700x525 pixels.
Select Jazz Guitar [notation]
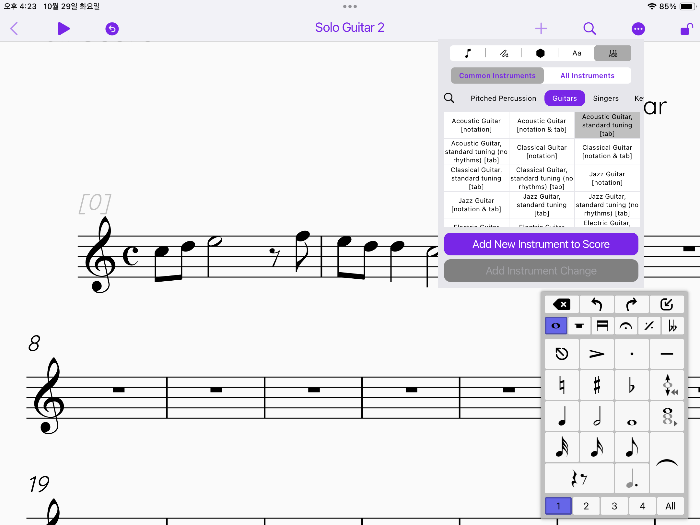607,178
